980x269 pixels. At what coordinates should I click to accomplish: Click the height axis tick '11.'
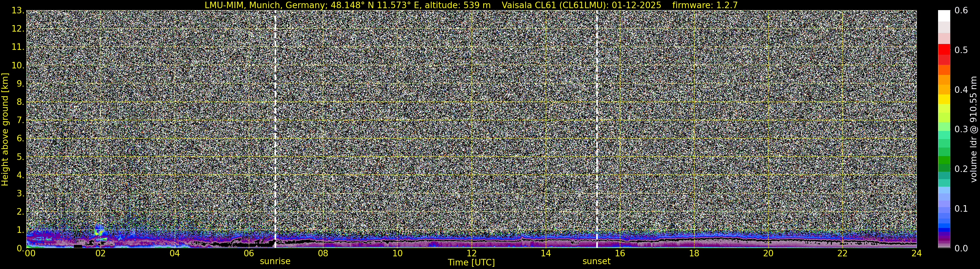click(18, 47)
